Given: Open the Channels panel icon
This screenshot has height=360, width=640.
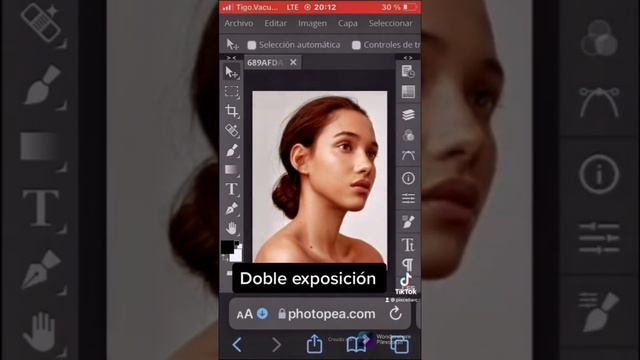Looking at the screenshot, I should 408,135.
